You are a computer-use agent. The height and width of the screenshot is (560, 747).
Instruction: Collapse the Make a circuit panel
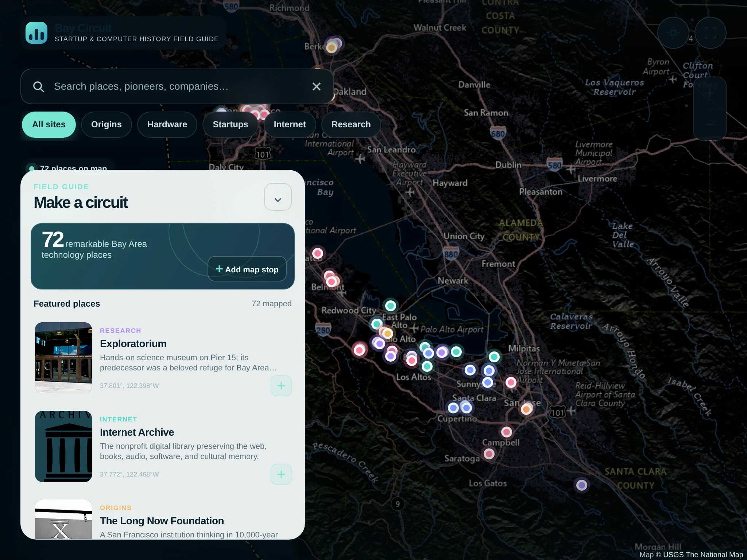[278, 197]
